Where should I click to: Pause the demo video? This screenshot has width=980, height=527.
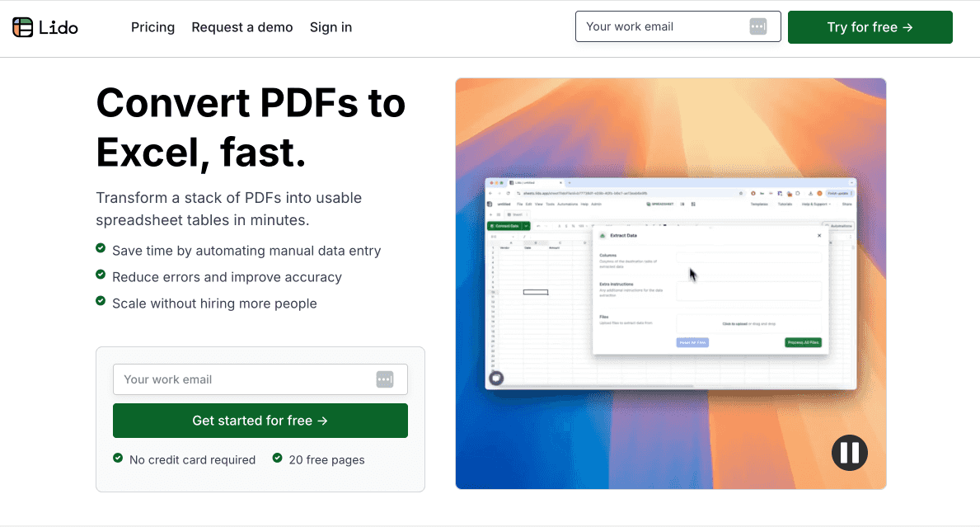(x=849, y=453)
